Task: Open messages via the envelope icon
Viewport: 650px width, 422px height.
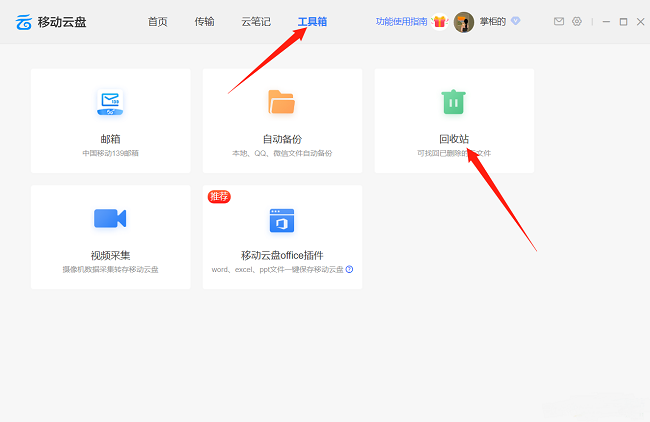Action: 559,21
